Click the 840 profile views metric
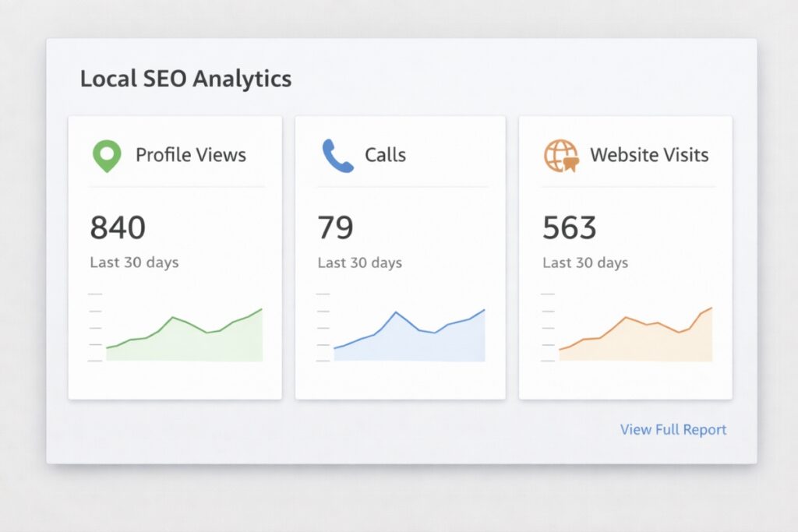 tap(117, 227)
